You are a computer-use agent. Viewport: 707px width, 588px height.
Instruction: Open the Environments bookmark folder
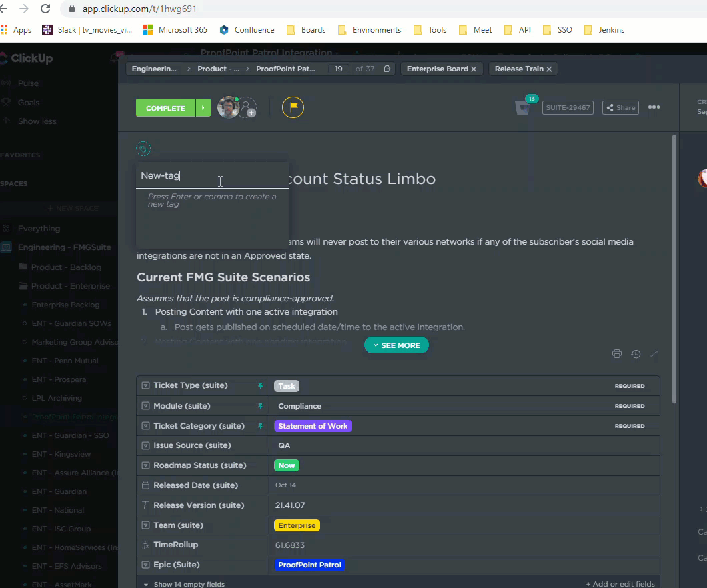[370, 30]
